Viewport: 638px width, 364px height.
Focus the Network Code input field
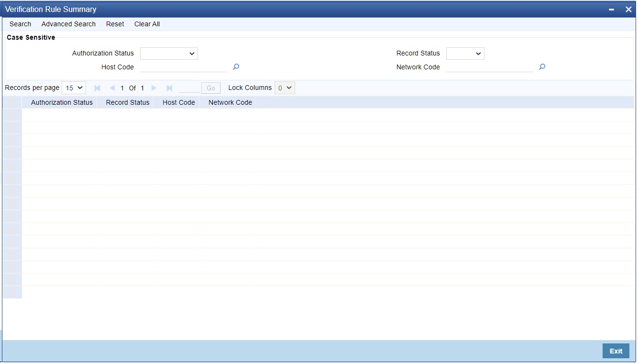click(x=490, y=67)
